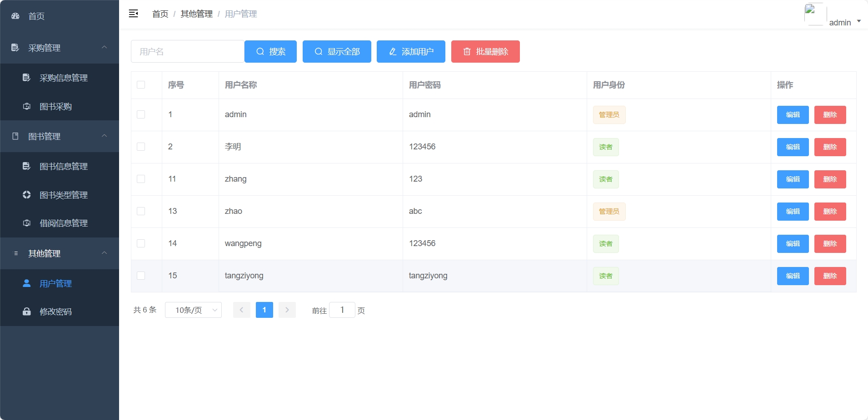868x420 pixels.
Task: Edit the zhang user row
Action: 793,179
